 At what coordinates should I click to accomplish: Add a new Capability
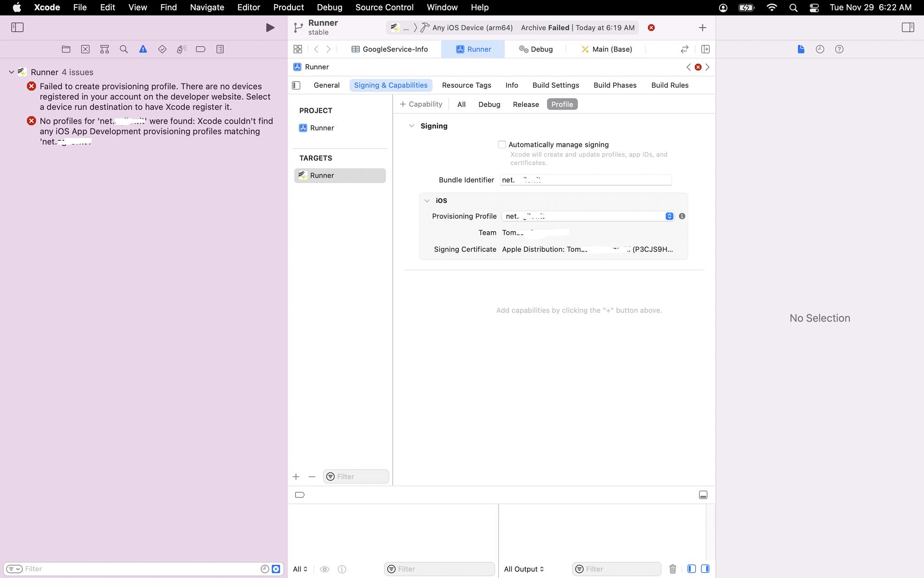[421, 104]
